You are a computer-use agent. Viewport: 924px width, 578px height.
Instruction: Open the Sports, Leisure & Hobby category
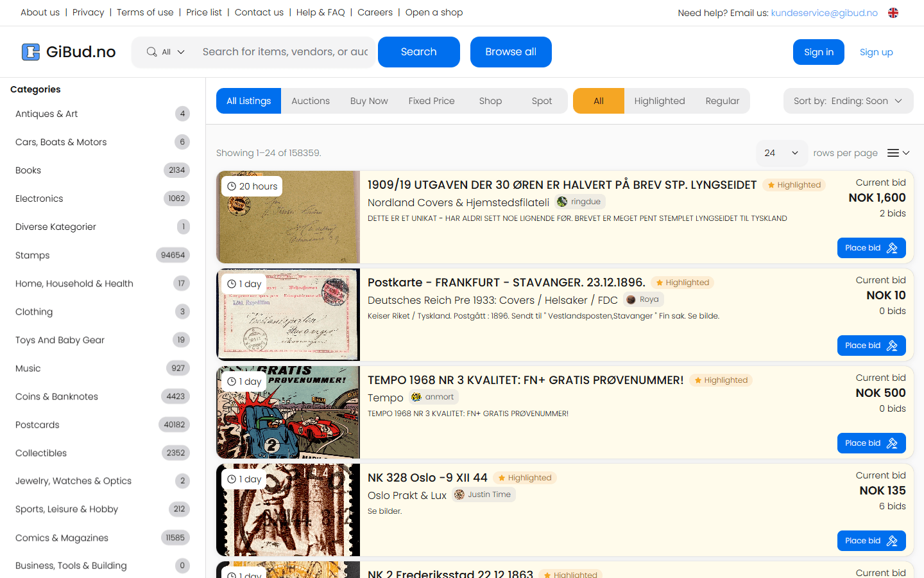click(103, 509)
